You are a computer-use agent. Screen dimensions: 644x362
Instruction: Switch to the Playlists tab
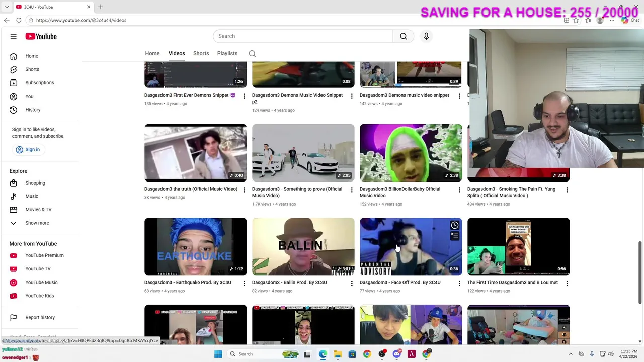(x=227, y=53)
